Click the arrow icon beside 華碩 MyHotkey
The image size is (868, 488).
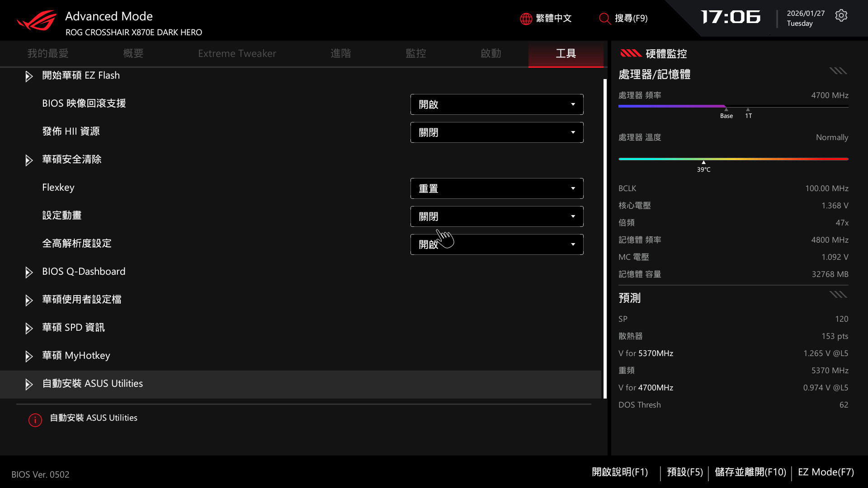point(29,357)
